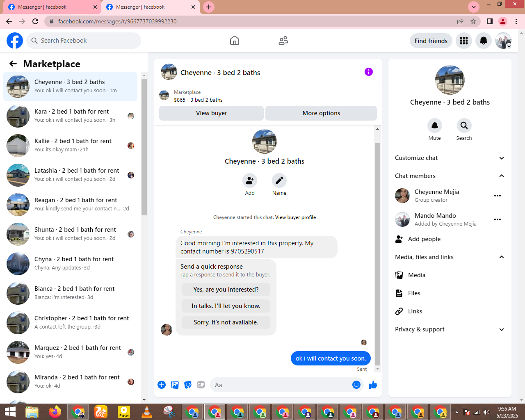The width and height of the screenshot is (525, 420).
Task: Collapse Chat members section
Action: 450,176
